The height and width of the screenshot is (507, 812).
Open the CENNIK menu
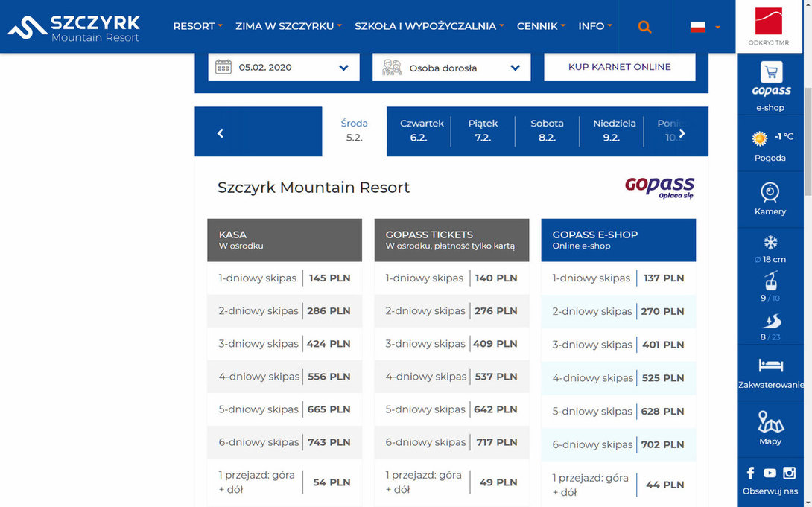[x=541, y=26]
